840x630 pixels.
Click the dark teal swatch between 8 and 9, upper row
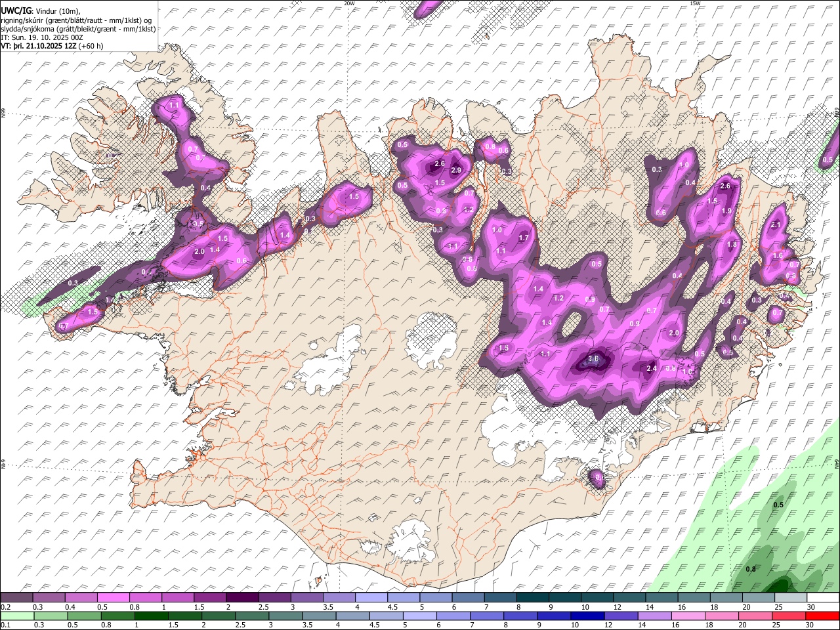coord(532,597)
